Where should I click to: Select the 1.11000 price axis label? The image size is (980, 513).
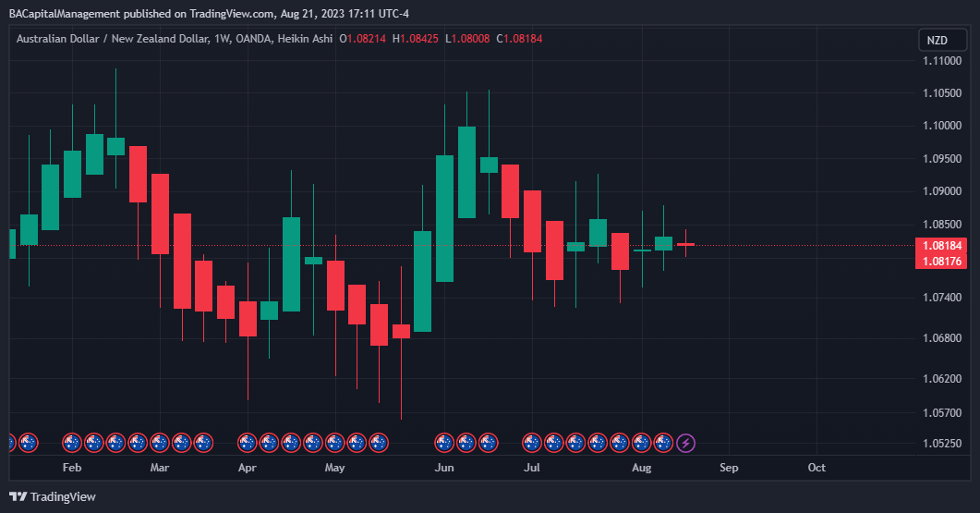point(942,61)
